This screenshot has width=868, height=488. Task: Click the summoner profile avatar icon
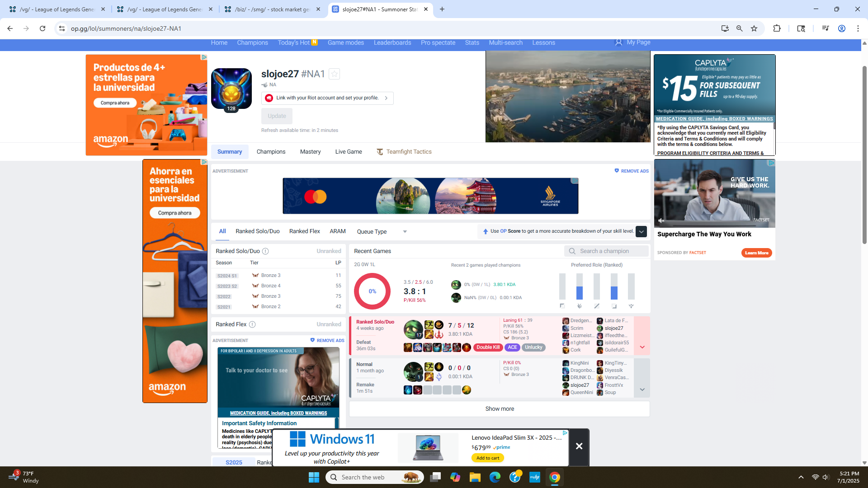231,89
